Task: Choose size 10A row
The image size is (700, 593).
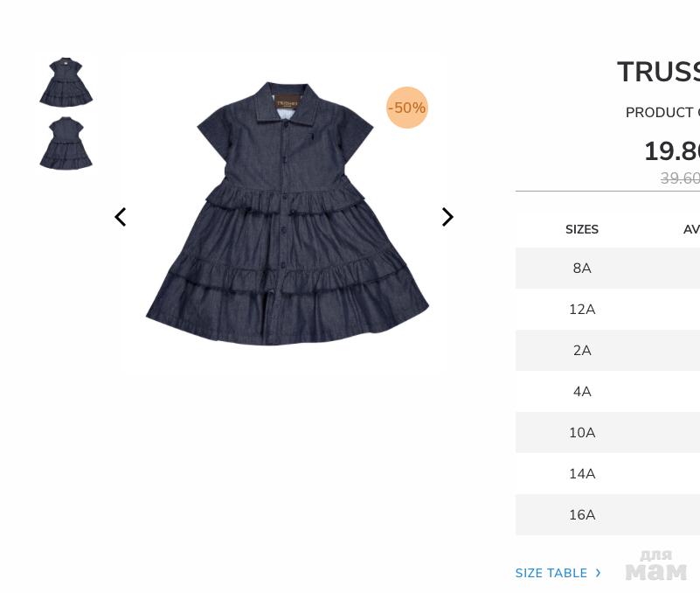Action: (607, 433)
